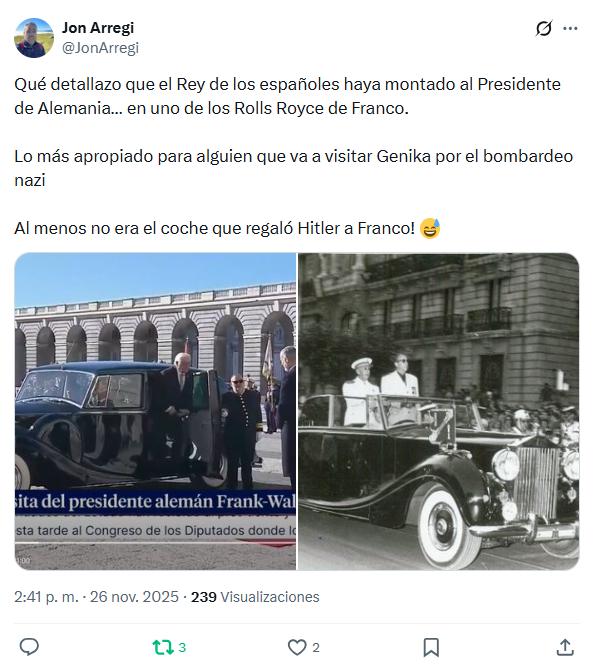
Task: Click the 26 nov. 2025 date
Action: coord(134,597)
